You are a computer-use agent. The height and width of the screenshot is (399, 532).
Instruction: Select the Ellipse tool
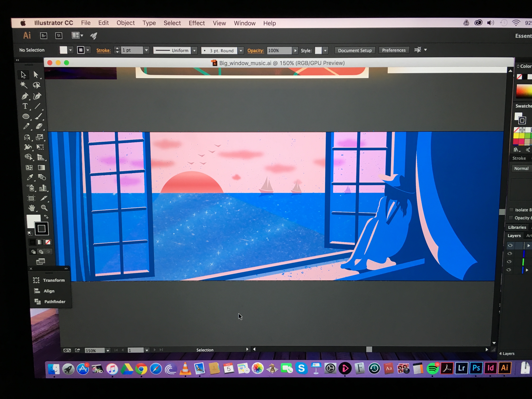click(x=26, y=117)
